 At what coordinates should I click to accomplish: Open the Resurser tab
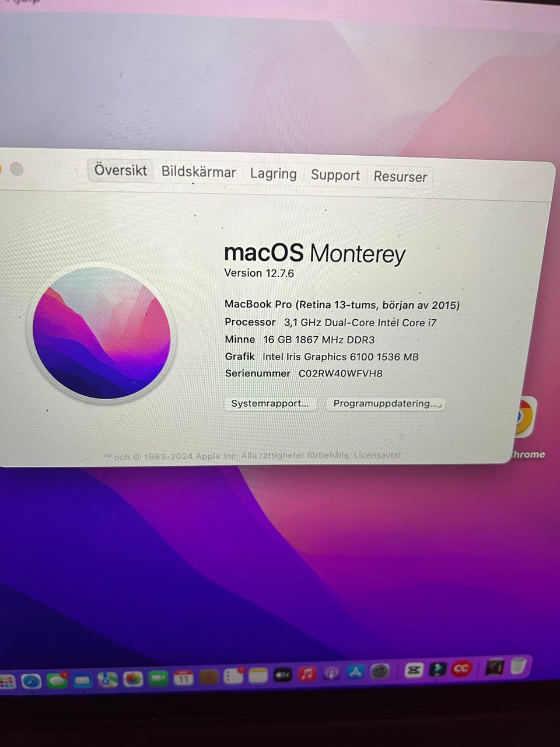(400, 176)
